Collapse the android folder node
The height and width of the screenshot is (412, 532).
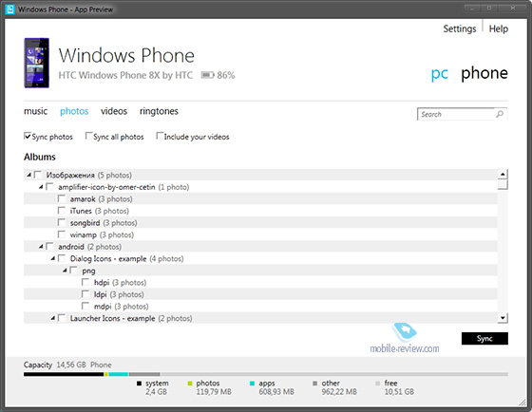[x=41, y=247]
